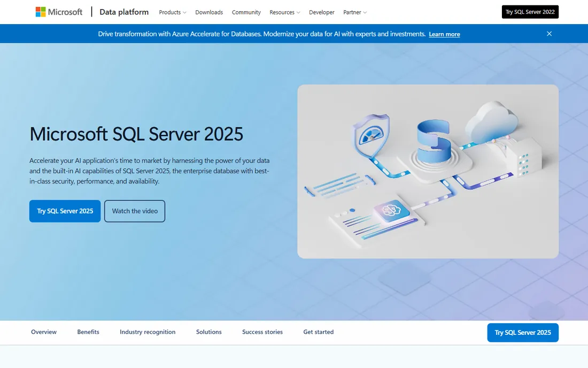Open the Developer page
588x368 pixels.
point(321,12)
